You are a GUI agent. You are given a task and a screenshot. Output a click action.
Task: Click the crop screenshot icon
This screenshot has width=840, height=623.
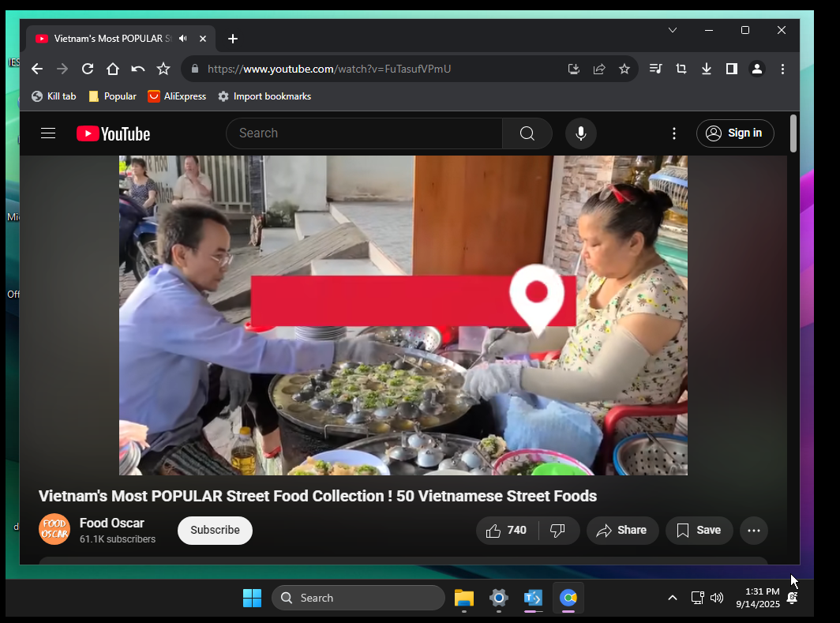[681, 69]
